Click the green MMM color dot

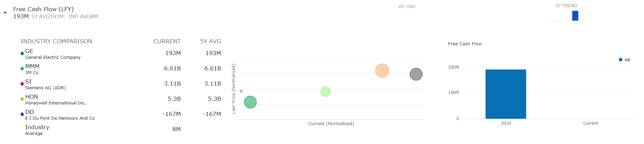click(22, 69)
